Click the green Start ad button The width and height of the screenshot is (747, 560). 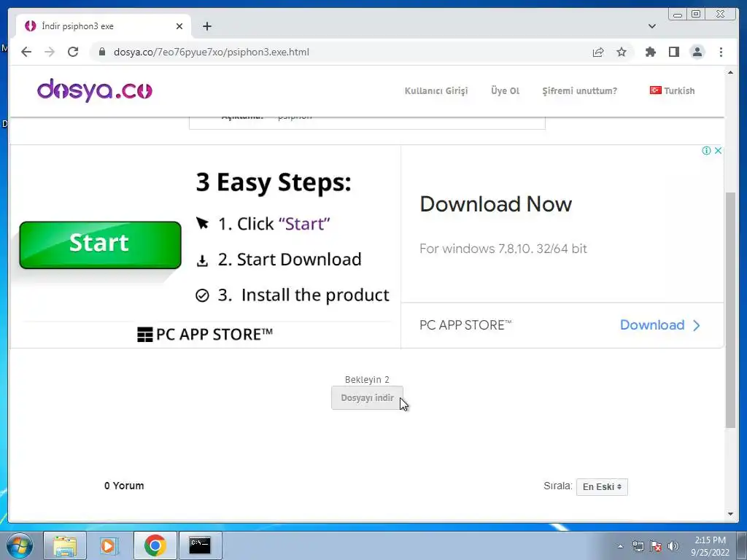tap(100, 245)
